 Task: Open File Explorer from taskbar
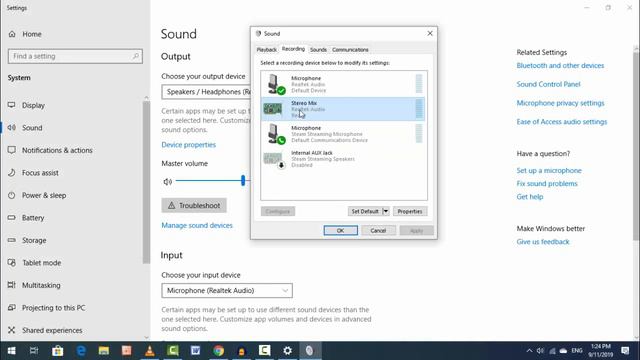click(104, 351)
